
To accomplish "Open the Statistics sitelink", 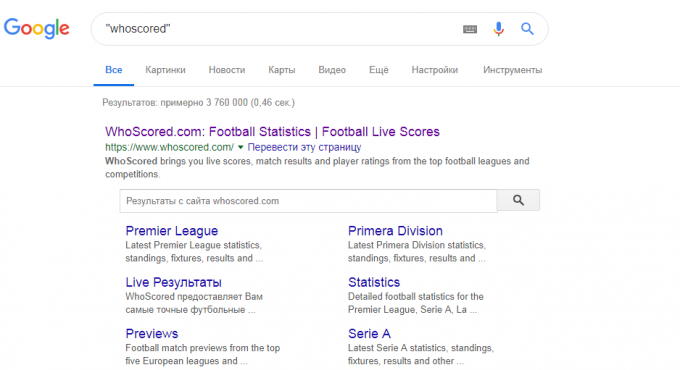I will (374, 282).
